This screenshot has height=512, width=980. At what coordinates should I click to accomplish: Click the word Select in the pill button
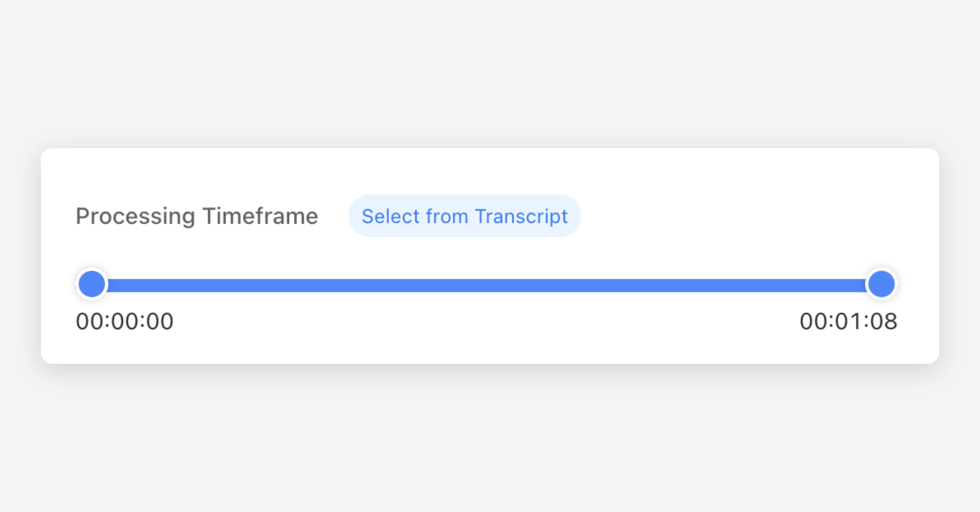click(x=390, y=216)
